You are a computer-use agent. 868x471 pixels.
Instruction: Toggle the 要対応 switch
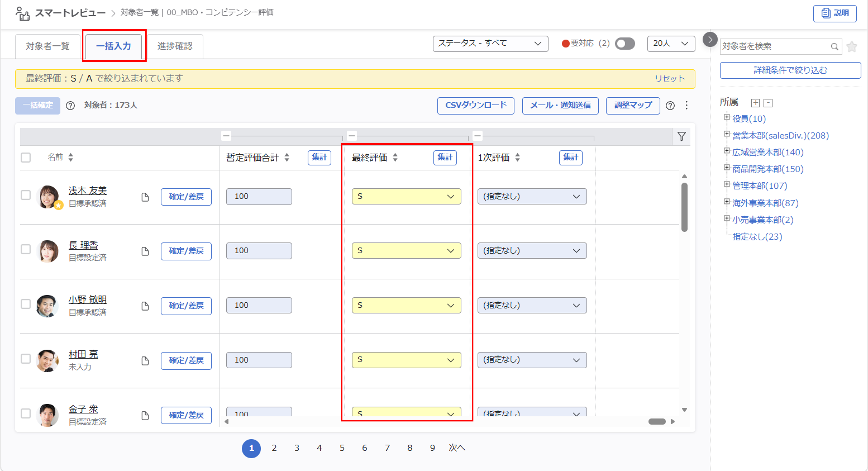625,43
